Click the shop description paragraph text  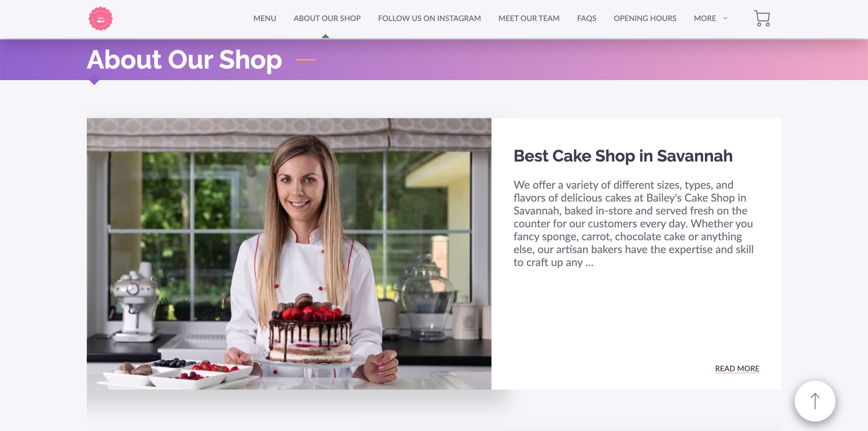(x=633, y=224)
